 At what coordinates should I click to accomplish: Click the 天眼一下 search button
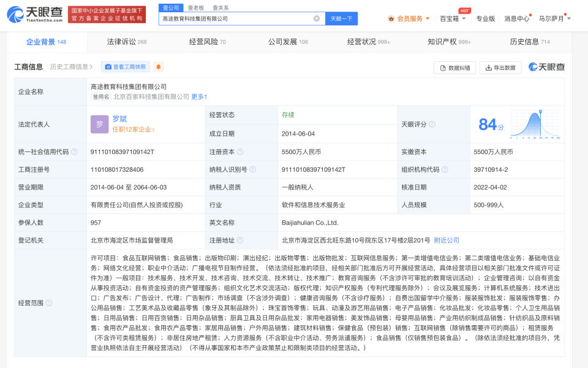click(x=341, y=18)
